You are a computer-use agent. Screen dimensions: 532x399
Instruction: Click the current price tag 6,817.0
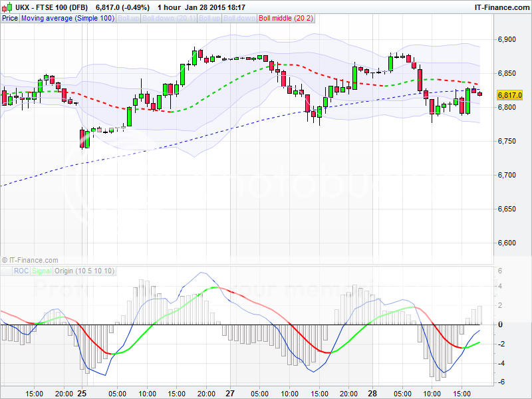click(509, 95)
